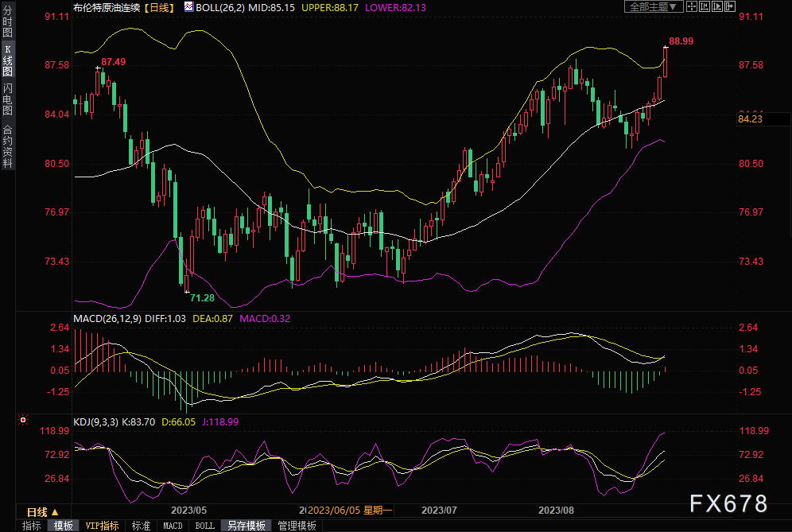Screen dimensions: 792x532
Task: Switch to the 模板 bottom tab
Action: pyautogui.click(x=64, y=526)
